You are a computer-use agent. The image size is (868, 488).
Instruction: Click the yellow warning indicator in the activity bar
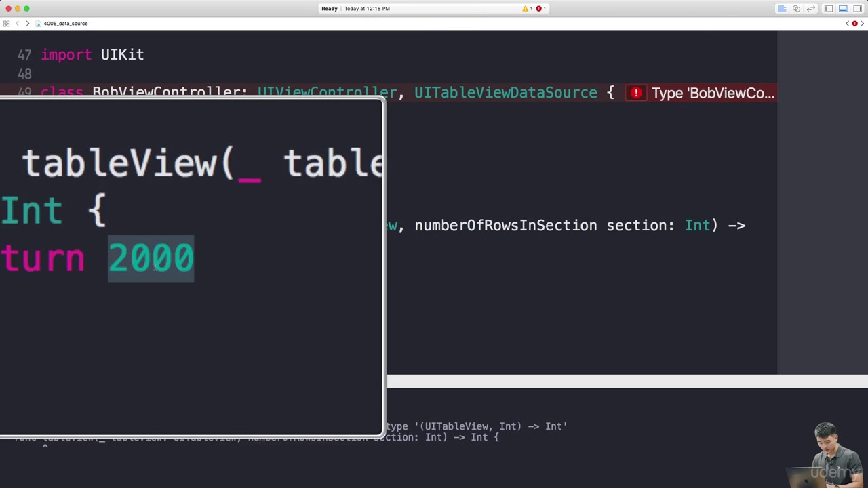(527, 9)
